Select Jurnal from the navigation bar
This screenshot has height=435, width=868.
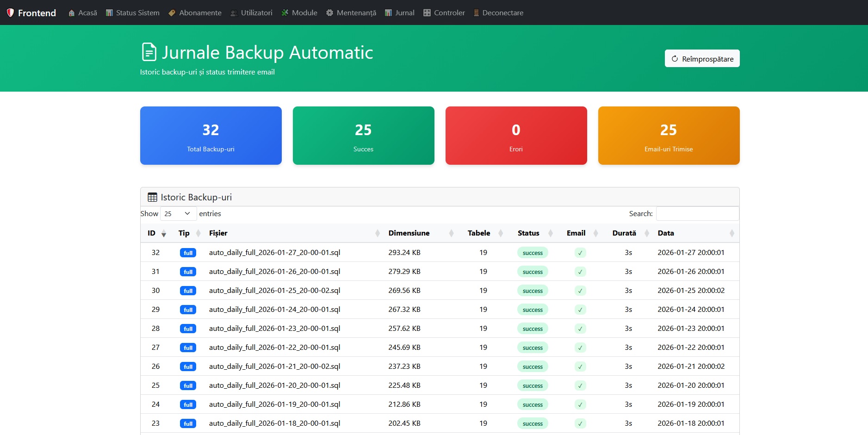(x=399, y=12)
